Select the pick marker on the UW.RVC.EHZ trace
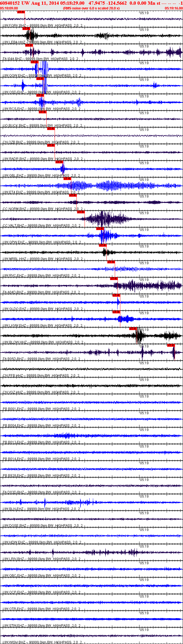Viewport: 183px width, 644px height. (111, 262)
